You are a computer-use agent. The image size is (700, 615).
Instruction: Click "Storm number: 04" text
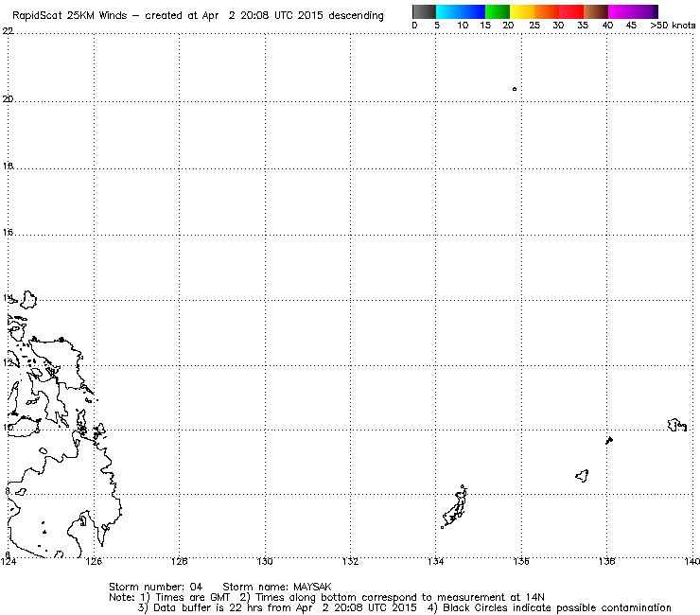156,587
